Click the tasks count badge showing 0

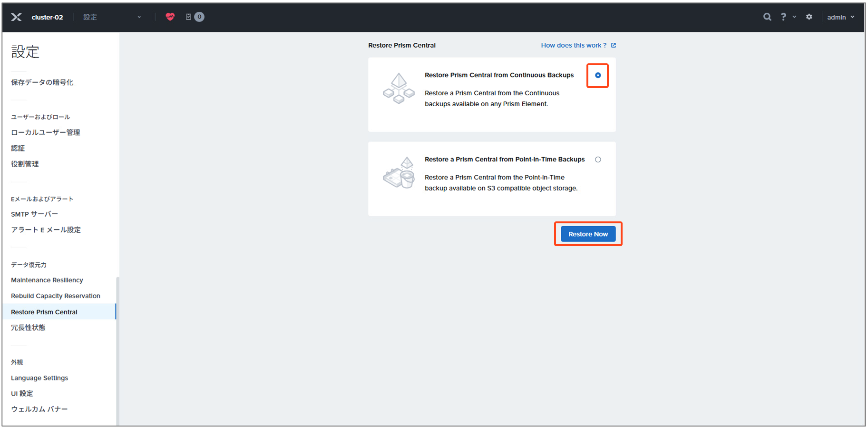pos(200,17)
